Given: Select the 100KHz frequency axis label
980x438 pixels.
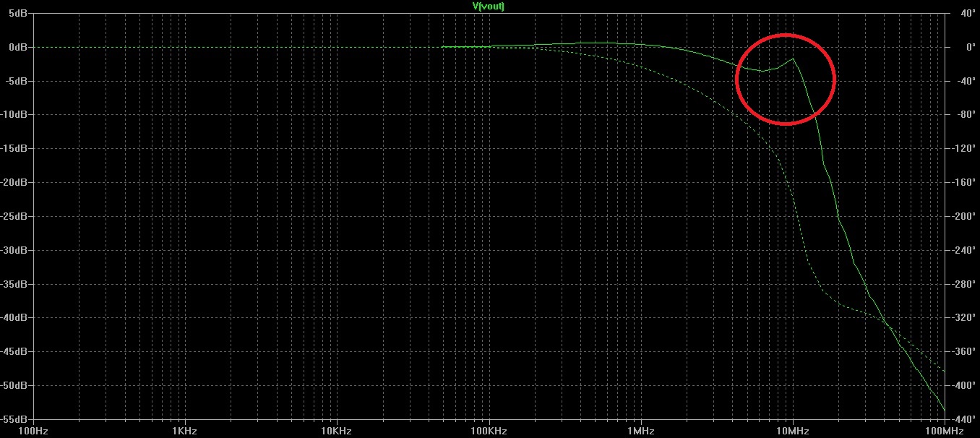Looking at the screenshot, I should click(x=489, y=431).
